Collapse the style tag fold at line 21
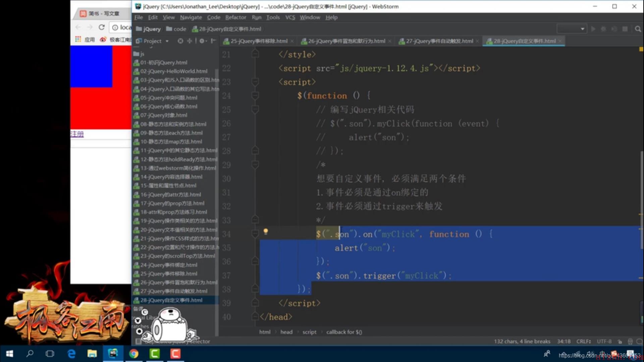This screenshot has height=362, width=644. [255, 54]
